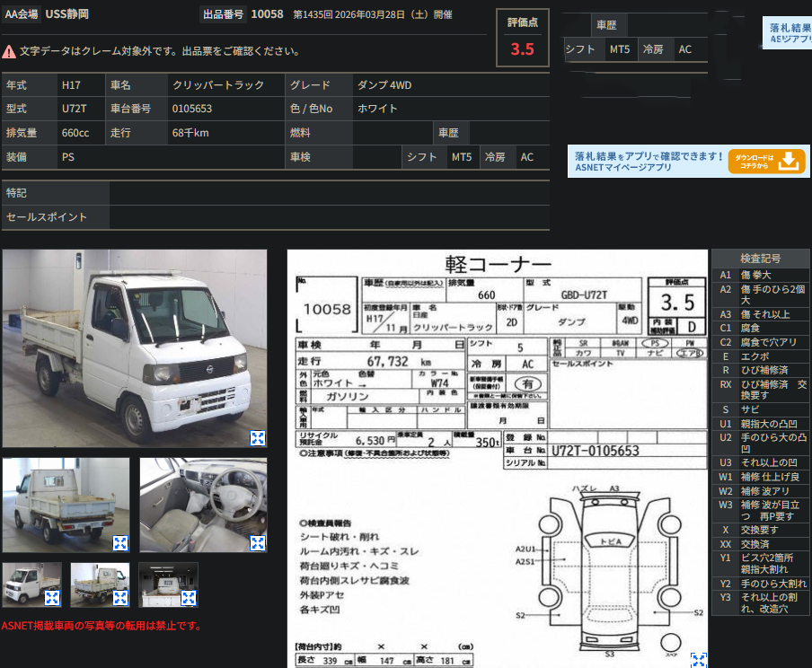Image resolution: width=812 pixels, height=668 pixels.
Task: Click the download arrow icon on app banner
Action: 788,161
